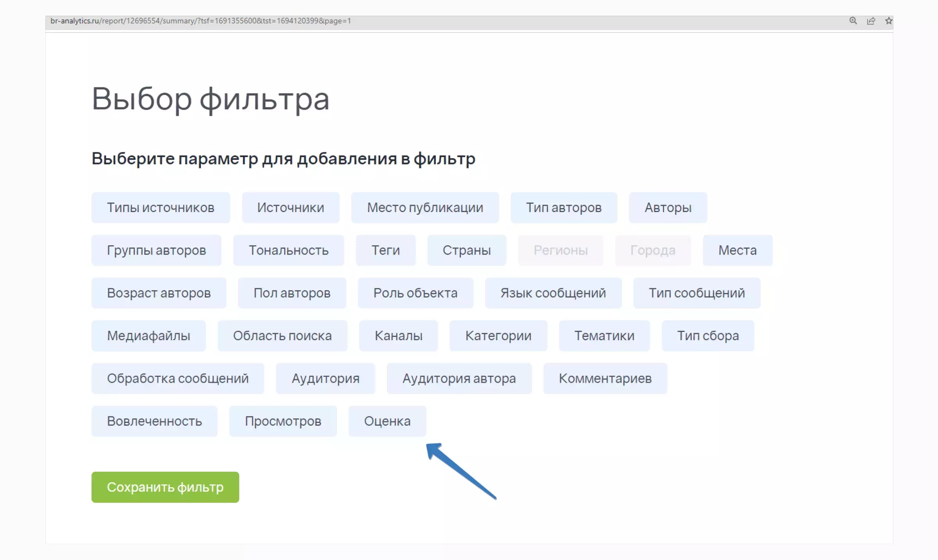Select Теги as a filter parameter
Screen dimensions: 938x560
385,250
